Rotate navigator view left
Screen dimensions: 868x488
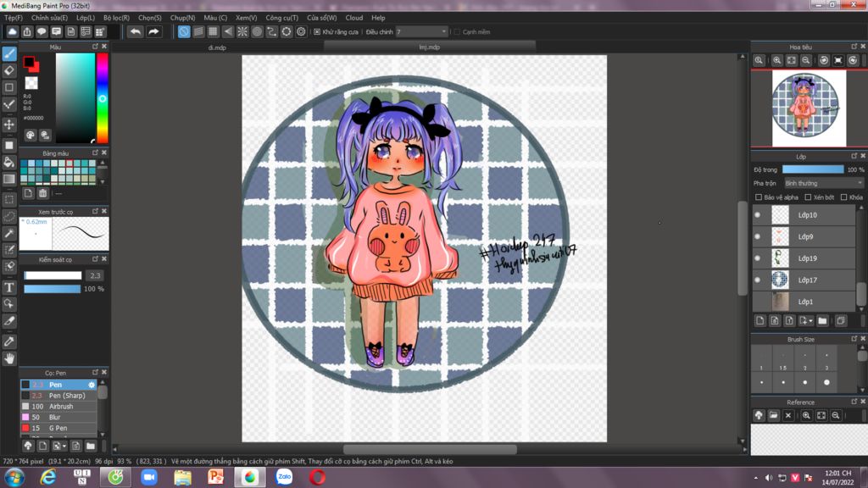tap(824, 60)
